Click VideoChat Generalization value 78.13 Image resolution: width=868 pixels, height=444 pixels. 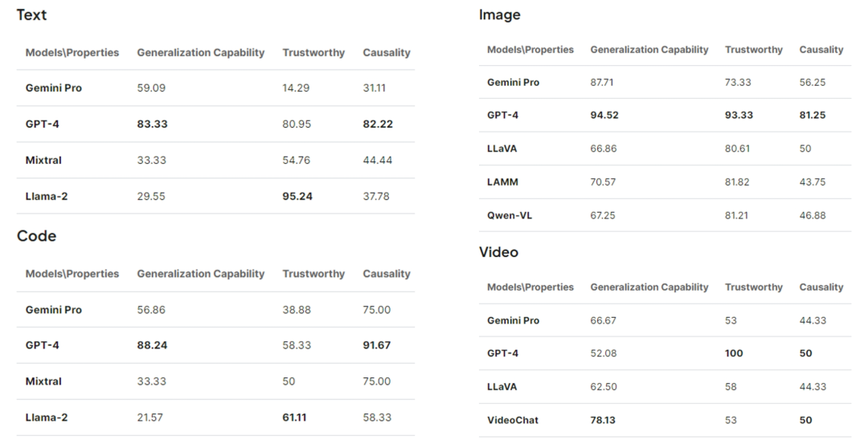pos(602,420)
